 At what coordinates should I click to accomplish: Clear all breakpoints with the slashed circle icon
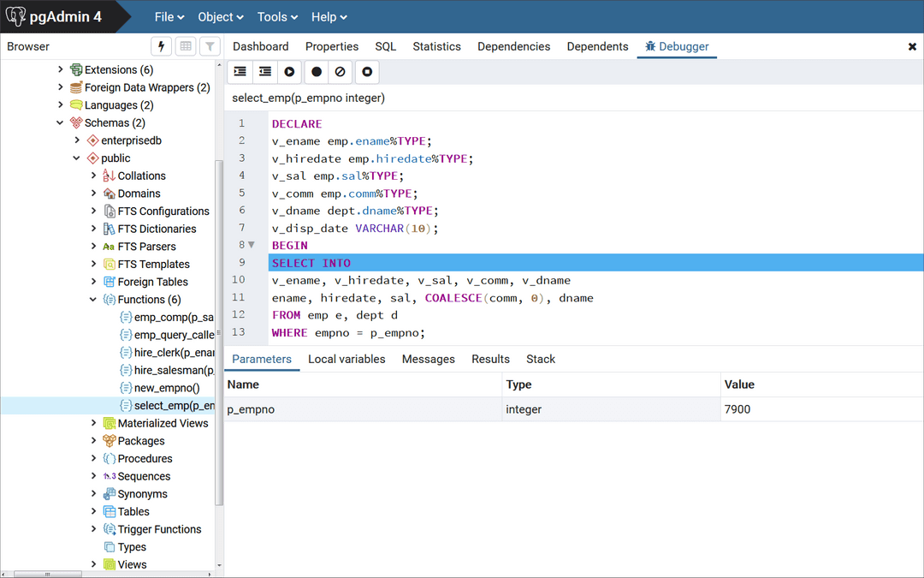(x=341, y=72)
